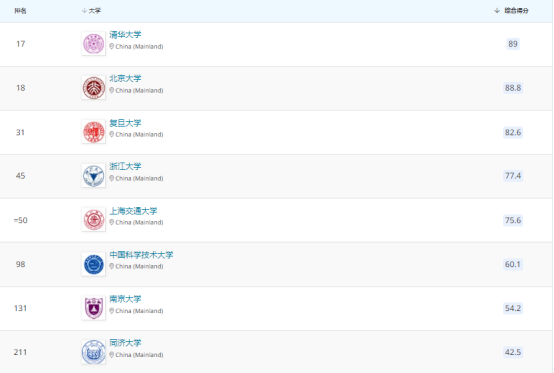The height and width of the screenshot is (373, 554).
Task: Select rank number 211
Action: pos(20,352)
